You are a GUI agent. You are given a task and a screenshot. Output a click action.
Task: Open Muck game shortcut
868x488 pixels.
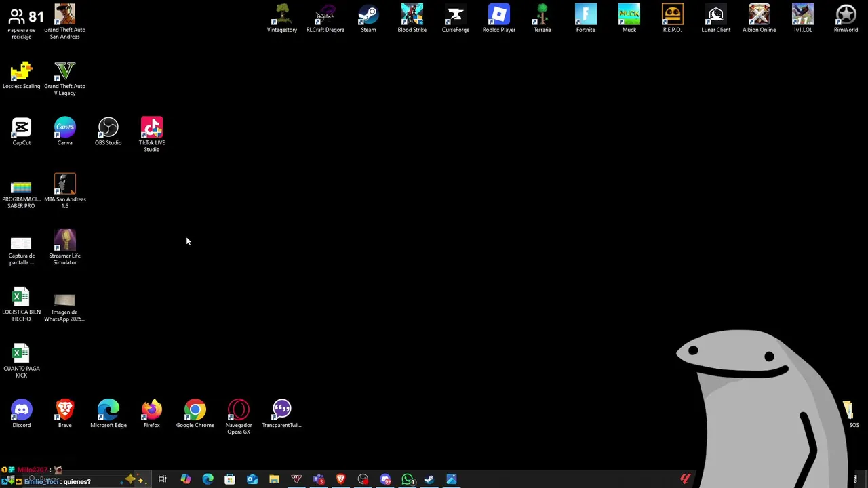click(x=629, y=18)
